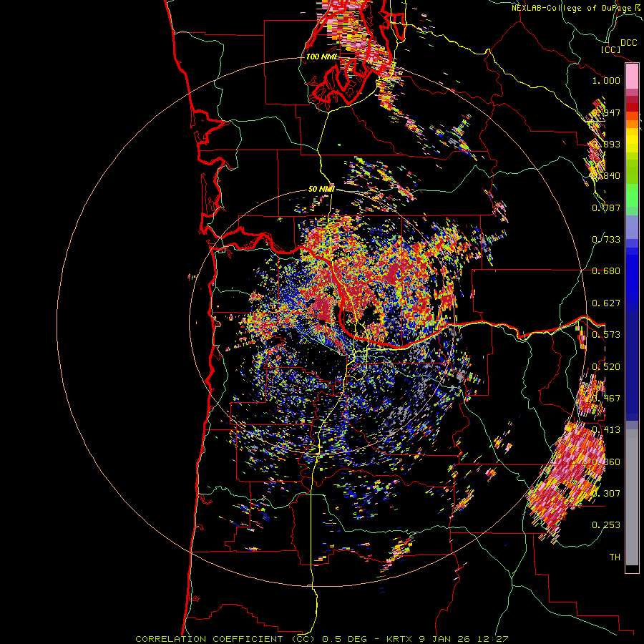This screenshot has width=644, height=644.
Task: Pick the gray band near the color bar bottom
Action: 632,497
